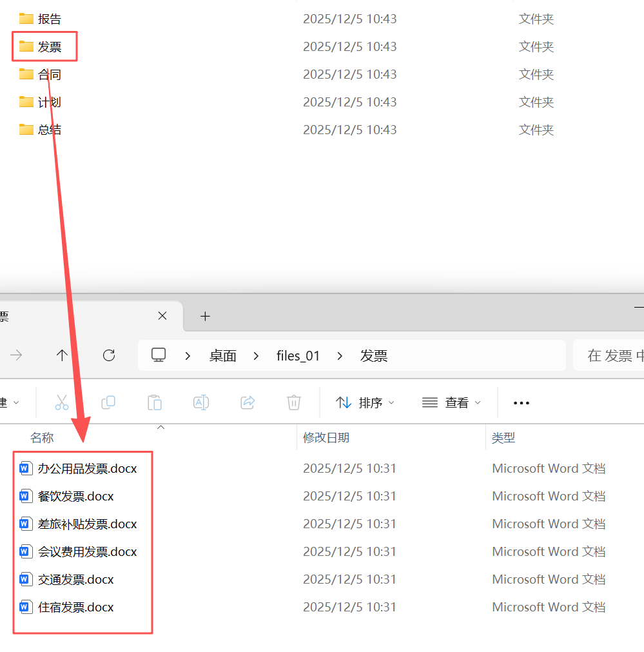Switch to the 发票 tab
The image size is (644, 652).
tap(77, 316)
